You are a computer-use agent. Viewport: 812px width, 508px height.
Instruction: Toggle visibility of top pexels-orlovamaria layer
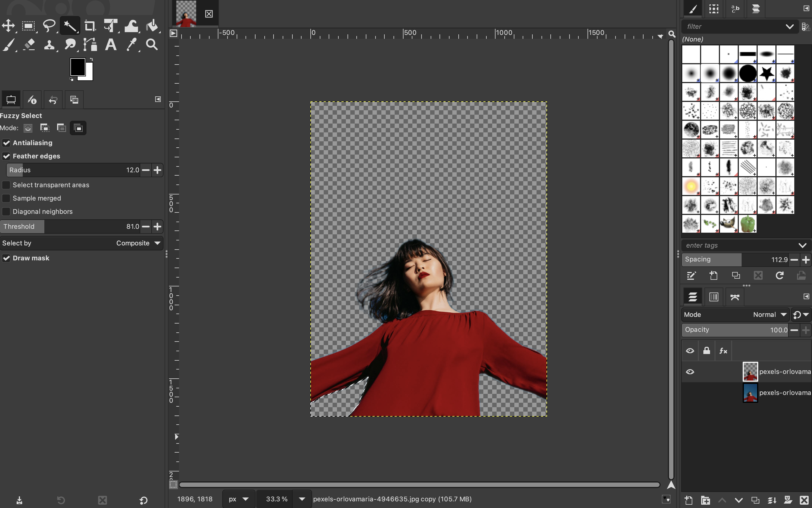coord(690,372)
